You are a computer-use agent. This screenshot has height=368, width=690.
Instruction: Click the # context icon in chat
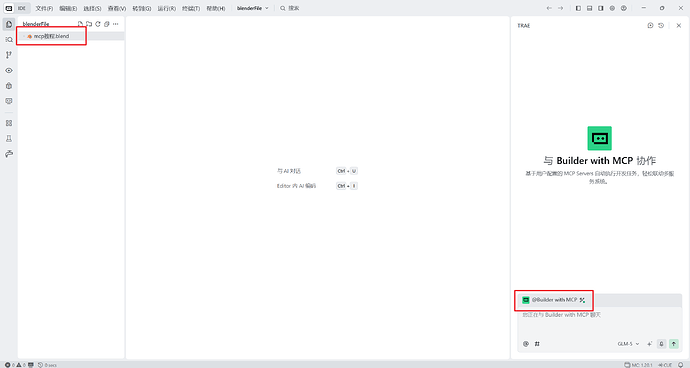(537, 344)
